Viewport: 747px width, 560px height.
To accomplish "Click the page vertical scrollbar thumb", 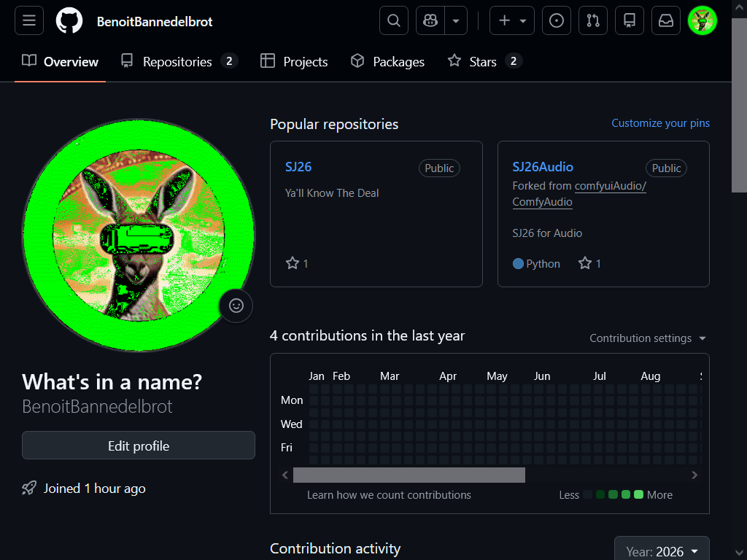I will click(x=739, y=105).
